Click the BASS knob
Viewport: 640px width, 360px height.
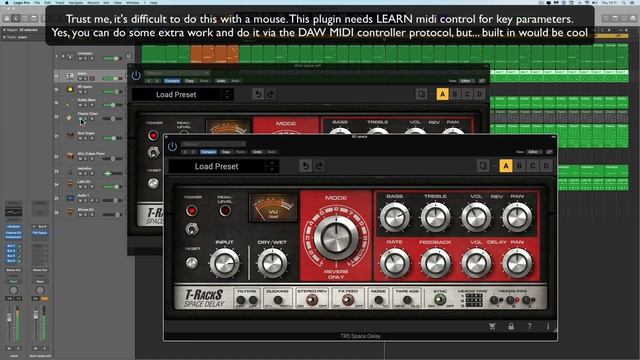click(394, 217)
